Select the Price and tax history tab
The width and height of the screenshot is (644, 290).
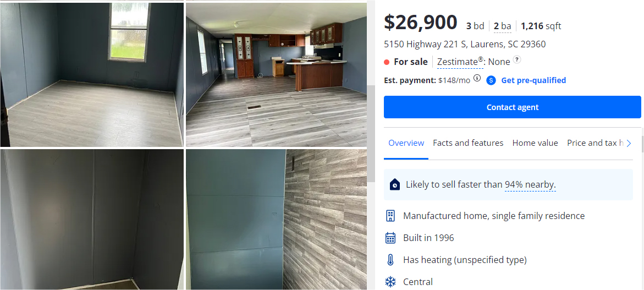595,143
